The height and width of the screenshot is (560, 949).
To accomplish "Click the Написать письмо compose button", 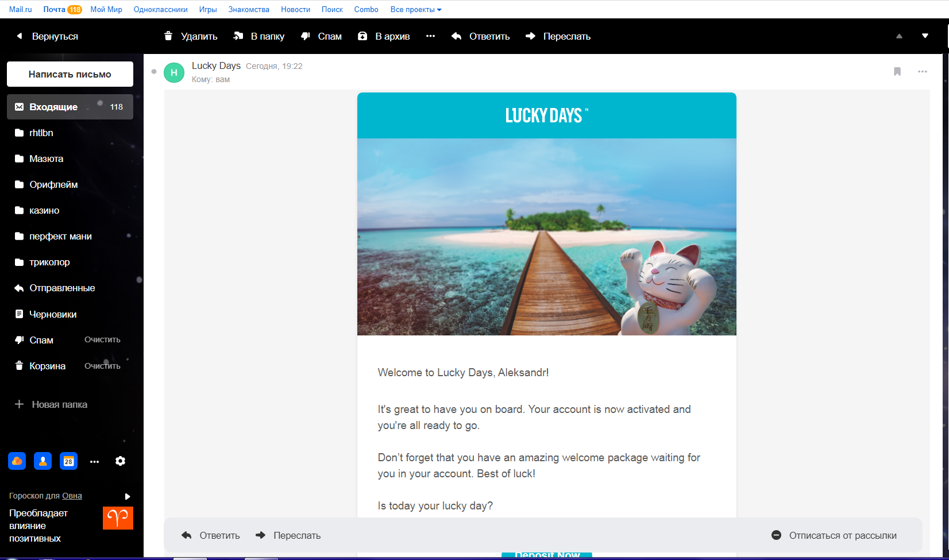I will click(70, 74).
